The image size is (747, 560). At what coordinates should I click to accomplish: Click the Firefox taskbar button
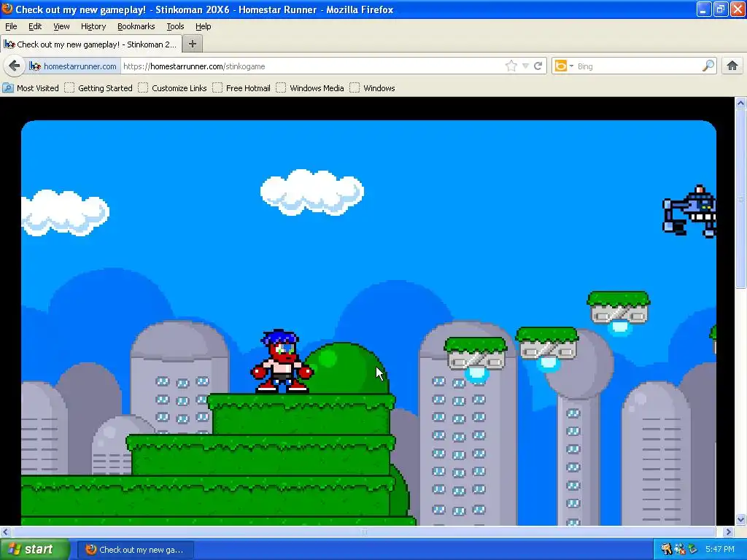(x=135, y=550)
